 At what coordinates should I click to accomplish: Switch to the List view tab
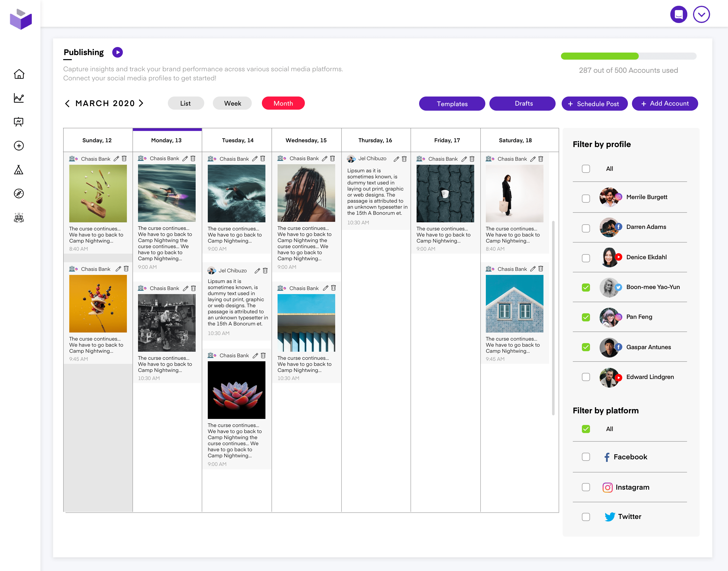(x=186, y=103)
